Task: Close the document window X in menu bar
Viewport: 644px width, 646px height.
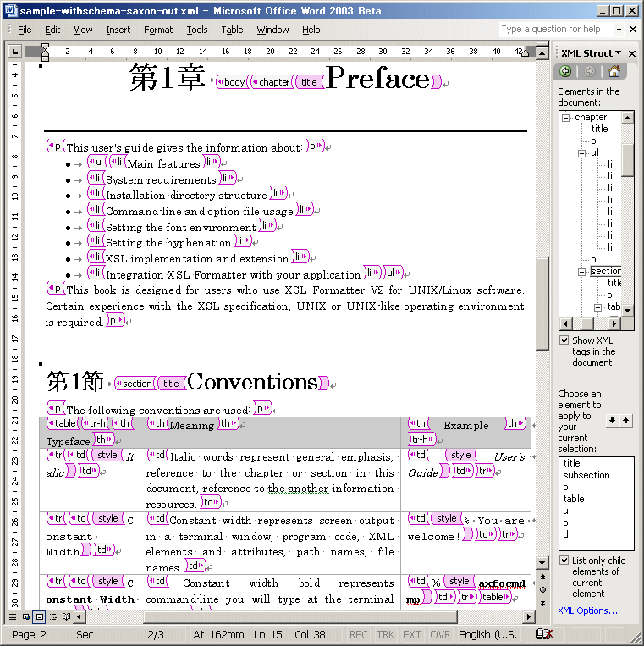Action: coord(633,30)
